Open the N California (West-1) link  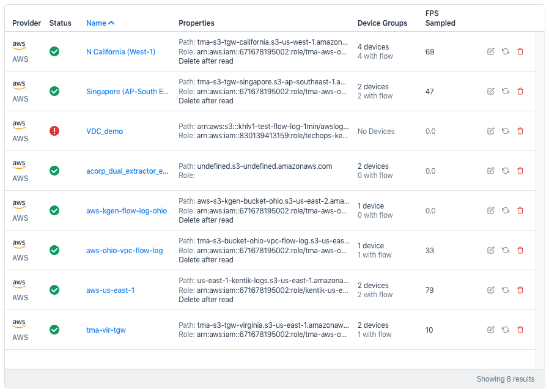click(x=120, y=52)
